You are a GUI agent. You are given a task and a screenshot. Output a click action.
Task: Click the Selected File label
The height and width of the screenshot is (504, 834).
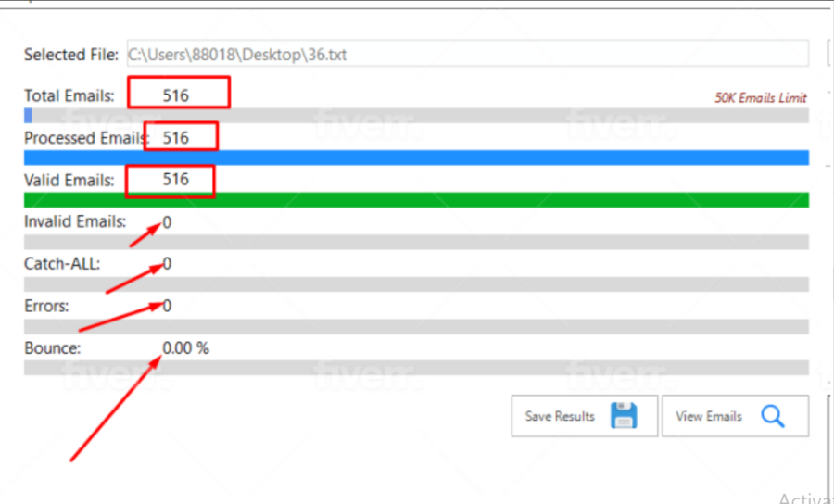(71, 55)
